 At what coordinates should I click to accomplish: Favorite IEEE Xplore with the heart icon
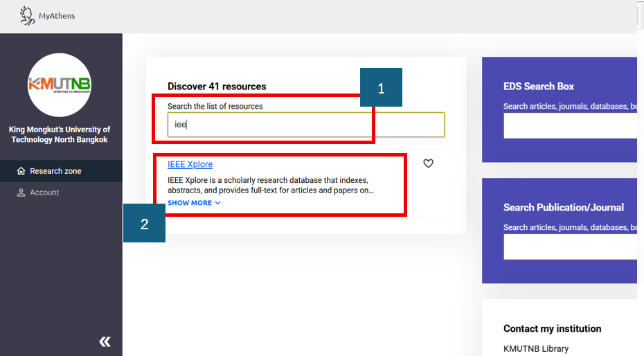(428, 163)
